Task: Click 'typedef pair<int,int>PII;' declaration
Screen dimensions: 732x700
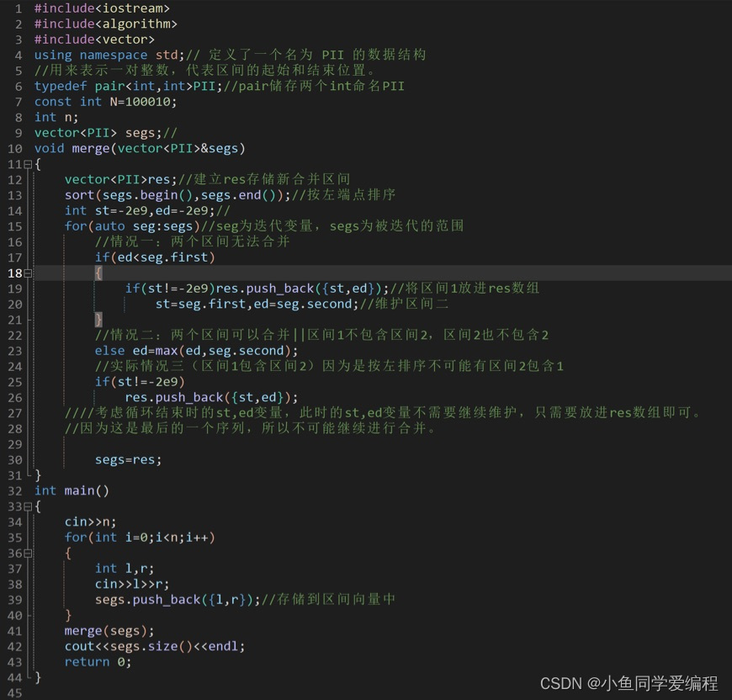Action: [128, 87]
